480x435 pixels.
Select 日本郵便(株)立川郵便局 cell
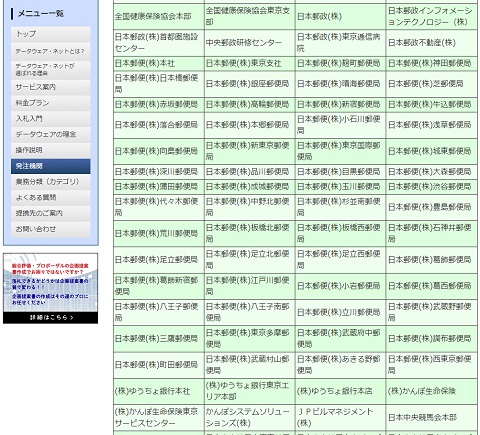340,312
